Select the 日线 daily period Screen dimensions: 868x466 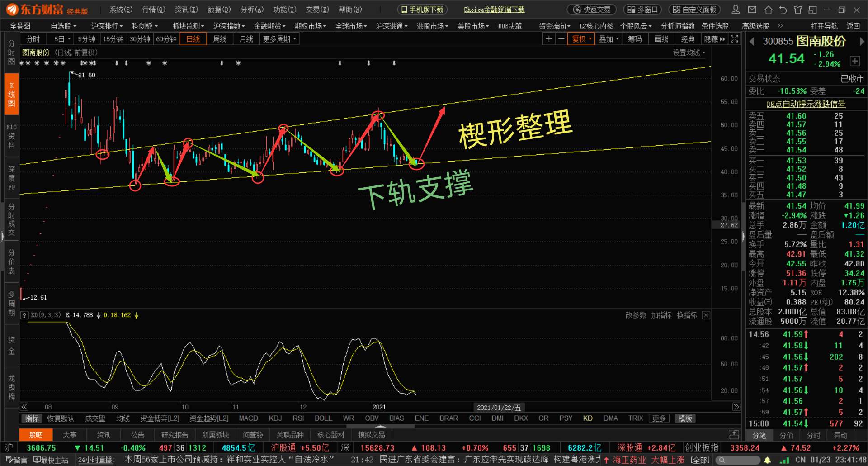point(193,39)
